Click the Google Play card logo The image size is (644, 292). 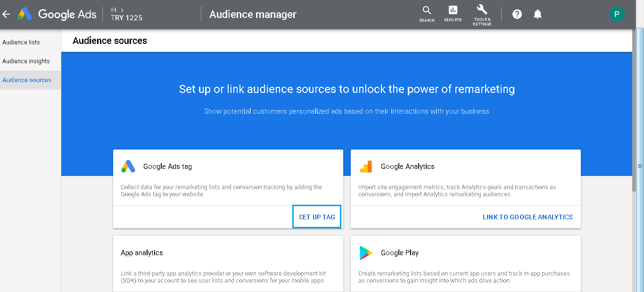coord(365,253)
